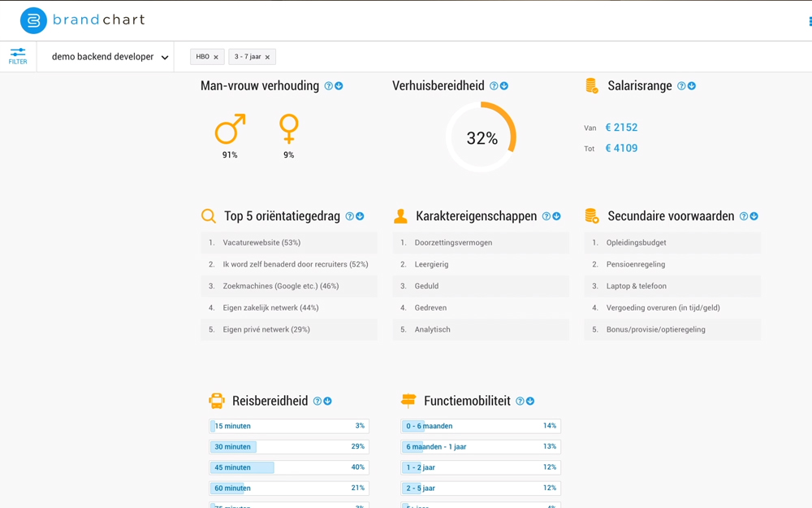
Task: Download Secundaire voorwaarden data
Action: (754, 216)
